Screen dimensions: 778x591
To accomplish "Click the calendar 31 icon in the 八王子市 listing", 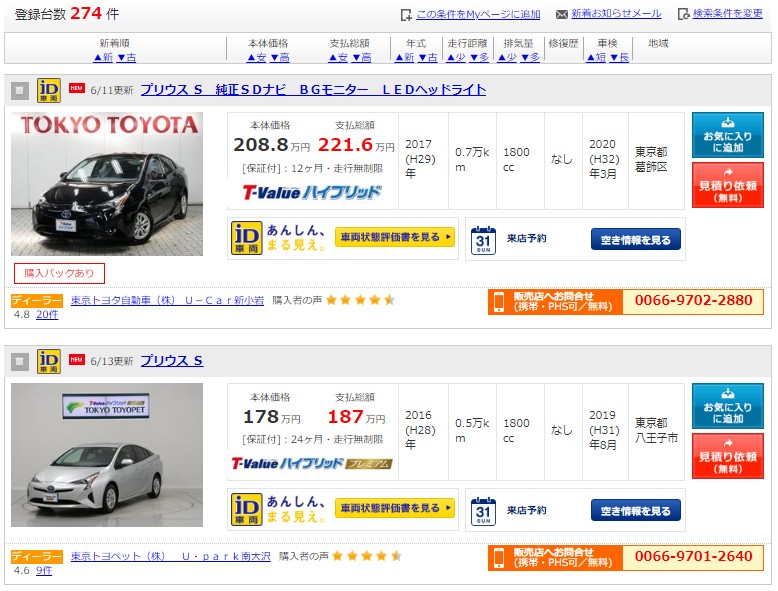I will [x=483, y=511].
